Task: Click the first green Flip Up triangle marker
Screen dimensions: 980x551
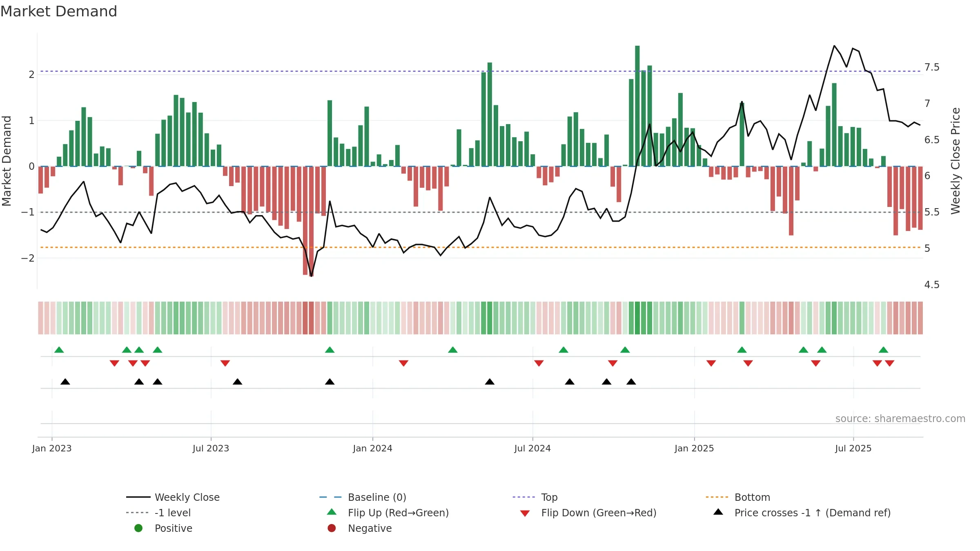Action: (x=59, y=350)
